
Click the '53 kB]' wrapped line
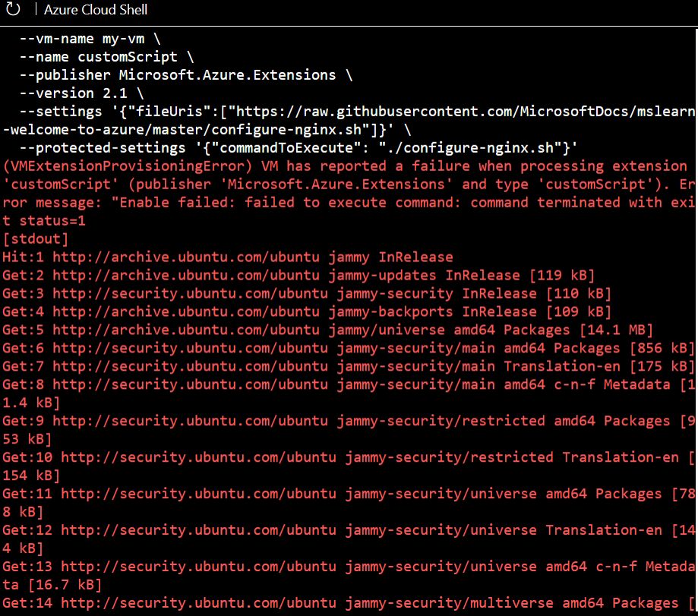27,439
